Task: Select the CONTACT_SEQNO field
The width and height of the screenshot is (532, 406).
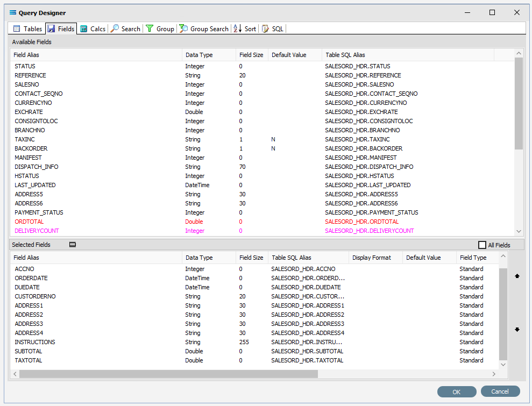Action: pos(263,94)
